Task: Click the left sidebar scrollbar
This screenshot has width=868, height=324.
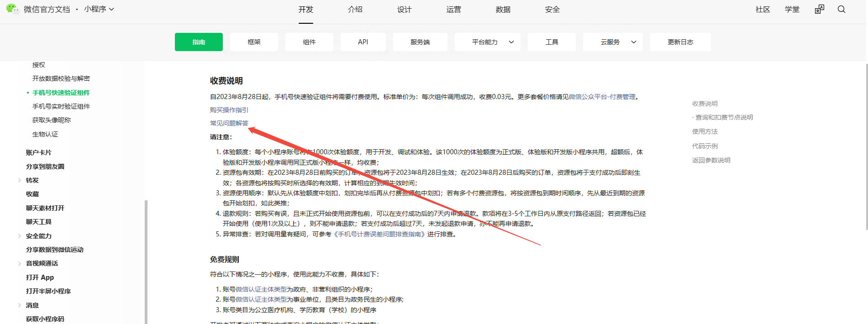Action: coord(146,262)
